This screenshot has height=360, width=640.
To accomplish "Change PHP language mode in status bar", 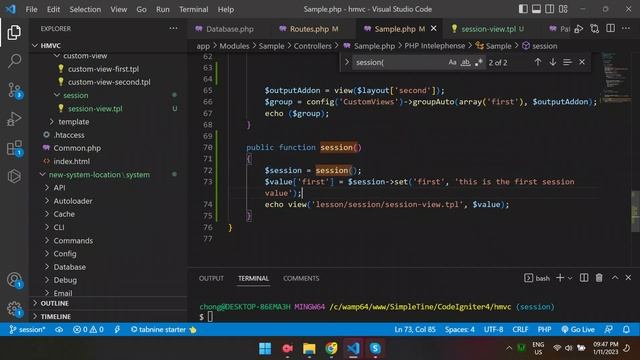I will (544, 329).
